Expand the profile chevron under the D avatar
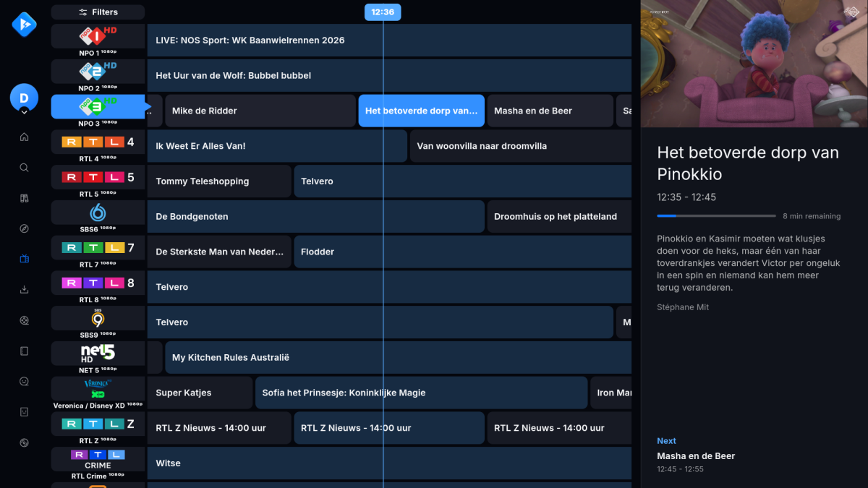868x488 pixels. coord(24,112)
